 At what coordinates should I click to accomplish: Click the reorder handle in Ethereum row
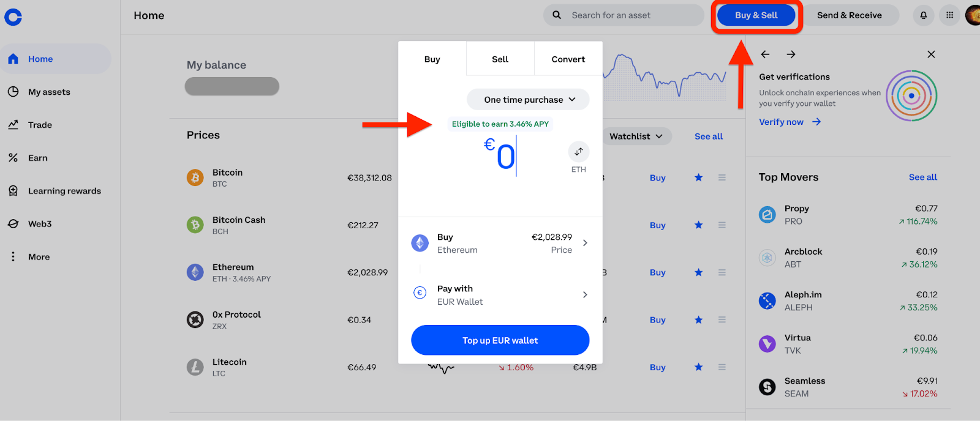722,272
